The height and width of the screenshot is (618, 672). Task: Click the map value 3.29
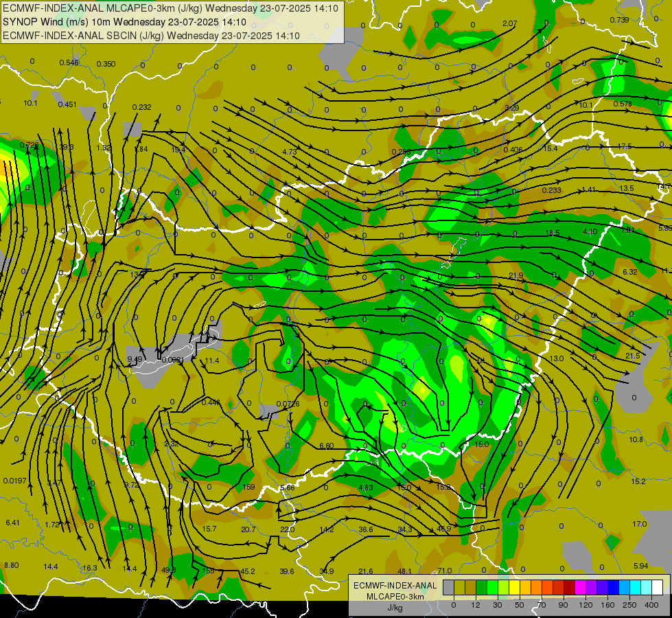coord(511,108)
